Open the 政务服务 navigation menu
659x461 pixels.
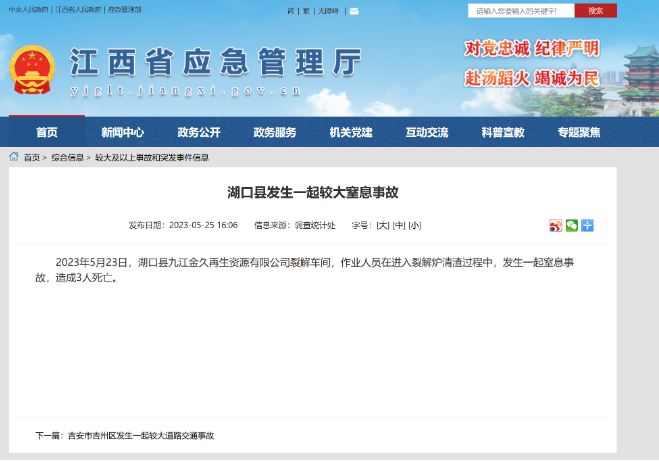coord(274,132)
